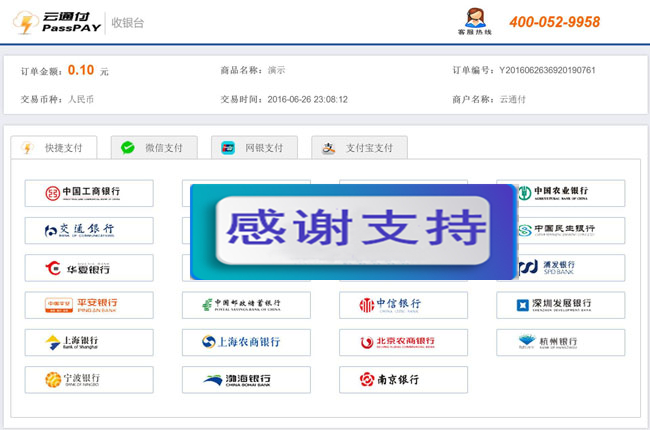Choose 平安银行 Ping An Bank

click(89, 305)
